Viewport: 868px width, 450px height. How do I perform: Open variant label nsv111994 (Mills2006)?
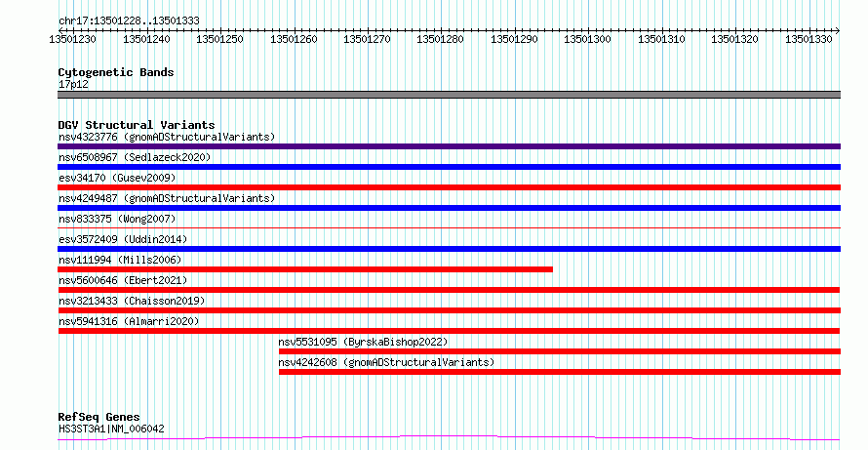[120, 260]
